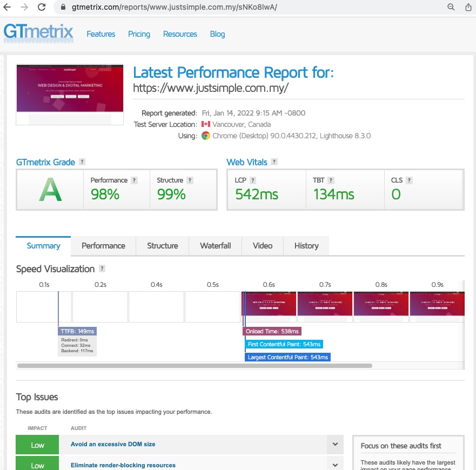Open help icon next to TBT
The width and height of the screenshot is (476, 470).
tap(331, 180)
